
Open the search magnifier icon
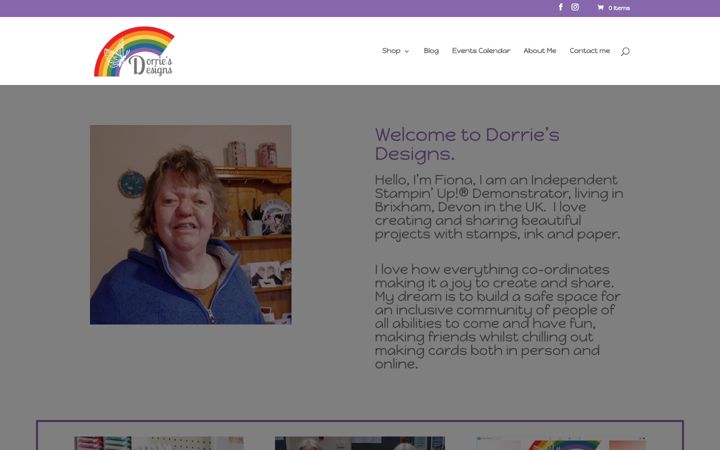point(625,51)
